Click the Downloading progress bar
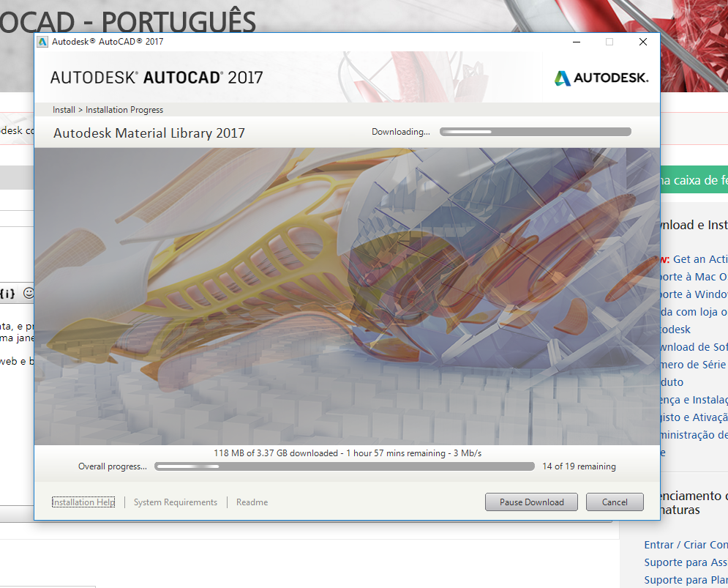The image size is (728, 588). (535, 131)
